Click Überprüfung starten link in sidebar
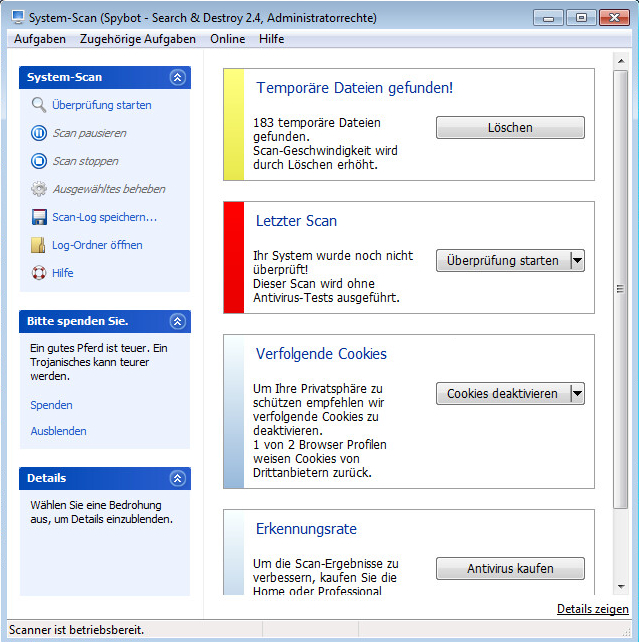 (x=102, y=105)
